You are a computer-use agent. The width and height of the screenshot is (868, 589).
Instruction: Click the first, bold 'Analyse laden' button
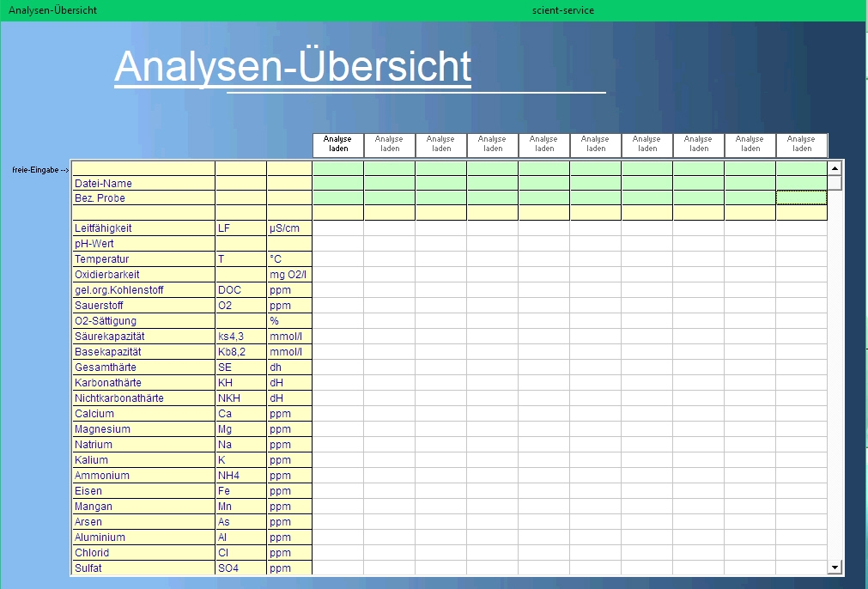[x=338, y=145]
